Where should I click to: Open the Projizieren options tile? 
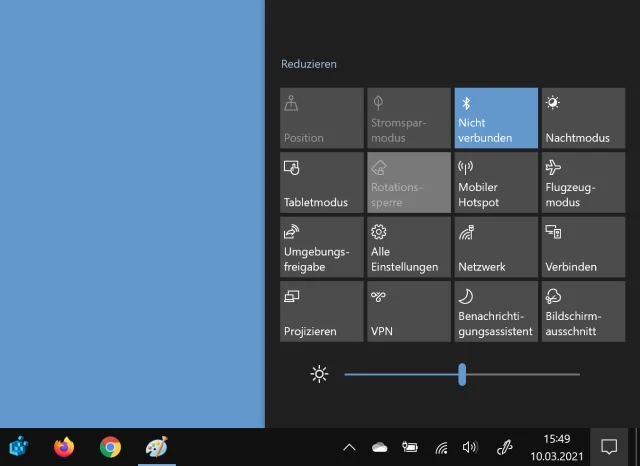coord(321,311)
